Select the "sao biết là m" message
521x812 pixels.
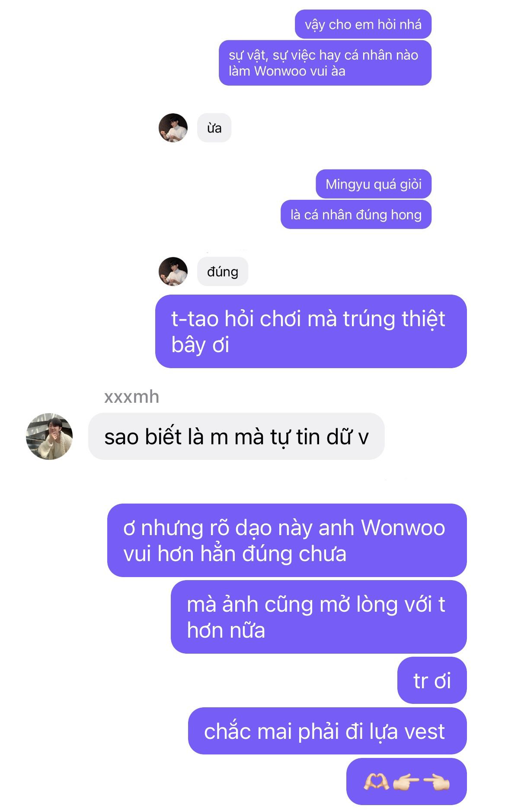236,436
